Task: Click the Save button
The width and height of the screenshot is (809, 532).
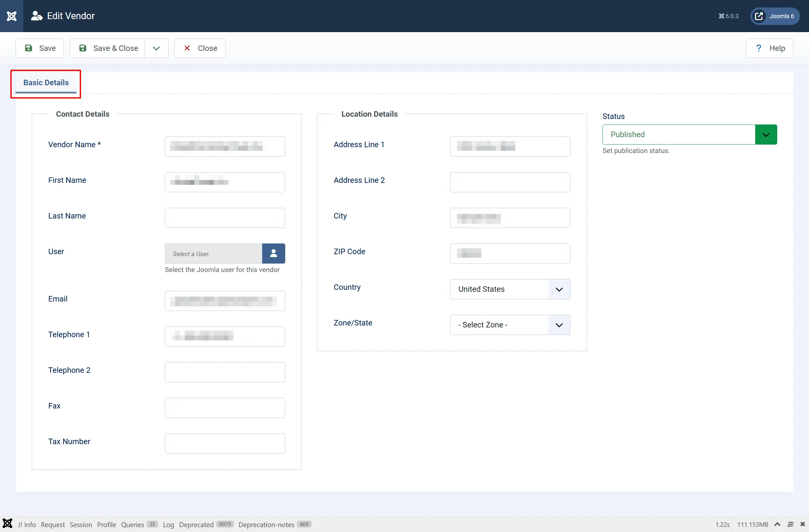Action: (40, 48)
